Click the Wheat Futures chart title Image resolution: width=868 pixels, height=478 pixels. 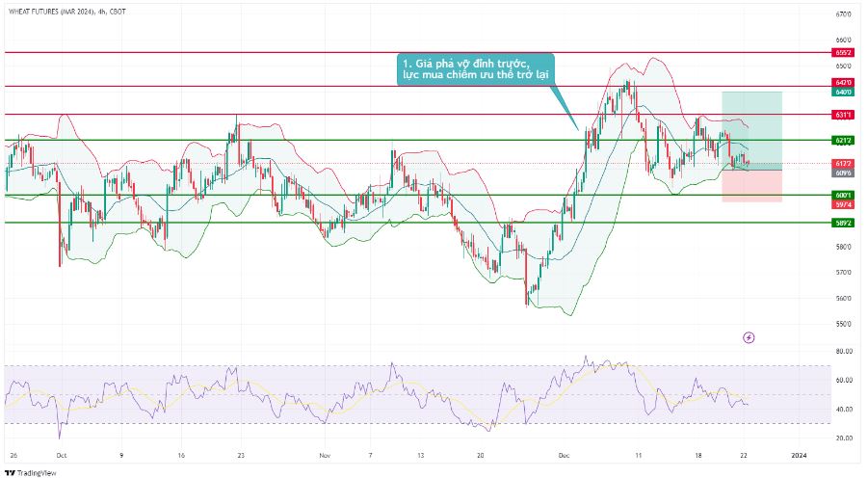point(64,11)
